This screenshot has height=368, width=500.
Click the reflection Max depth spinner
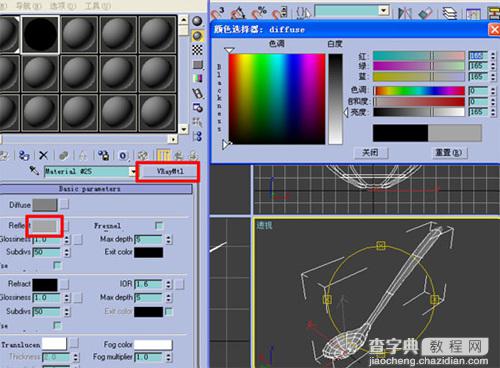click(x=168, y=239)
